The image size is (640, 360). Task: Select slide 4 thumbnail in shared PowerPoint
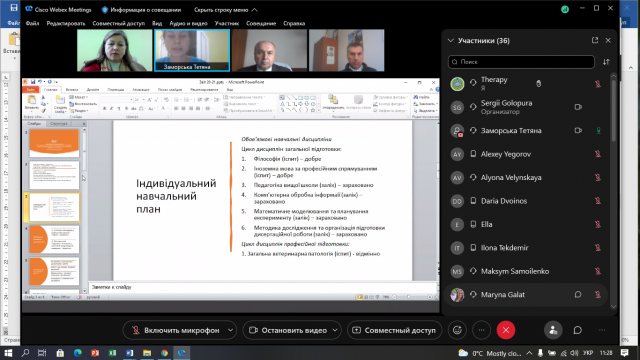(x=54, y=240)
